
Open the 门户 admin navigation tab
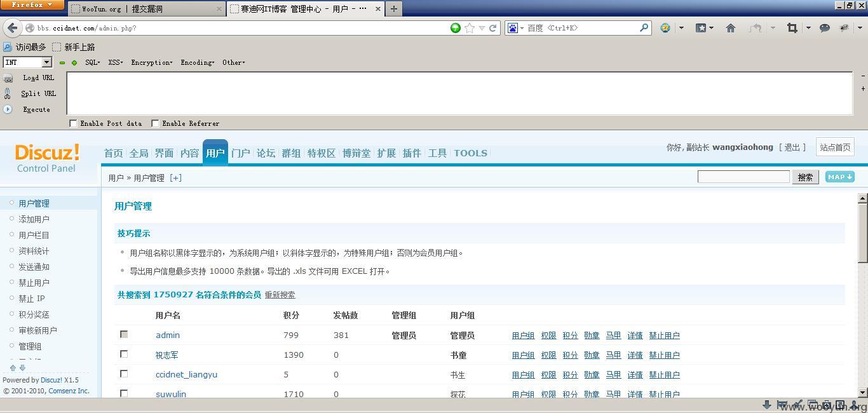(240, 153)
